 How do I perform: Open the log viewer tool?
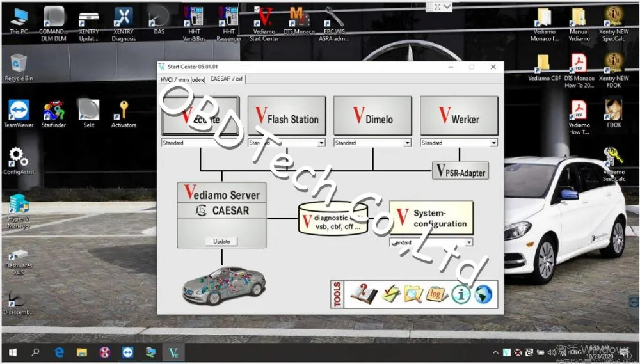pyautogui.click(x=436, y=294)
